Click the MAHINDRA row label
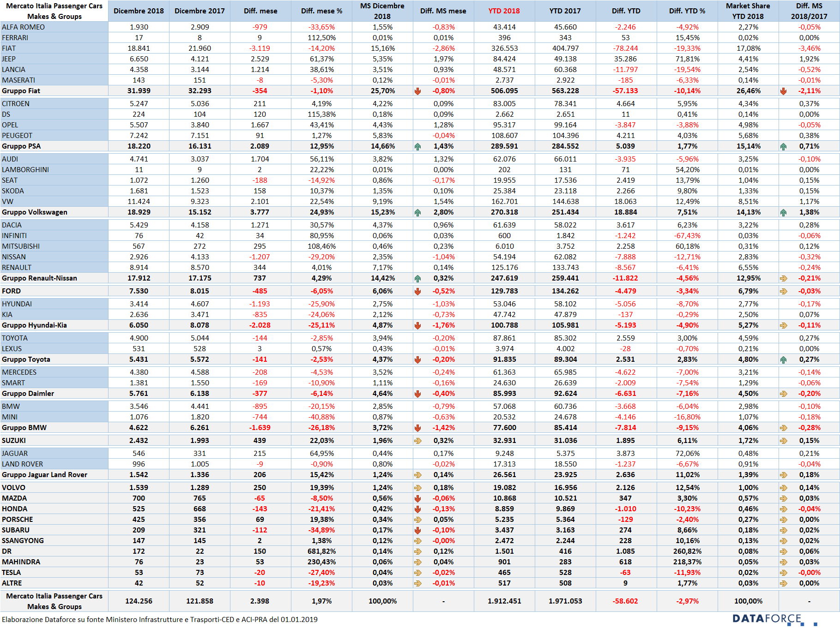Image resolution: width=840 pixels, height=628 pixels. click(x=21, y=562)
